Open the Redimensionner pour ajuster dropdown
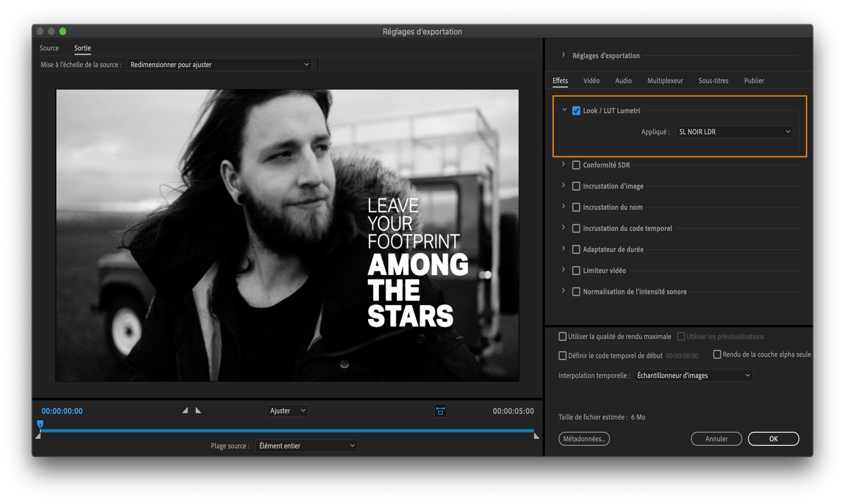845x504 pixels. (219, 64)
